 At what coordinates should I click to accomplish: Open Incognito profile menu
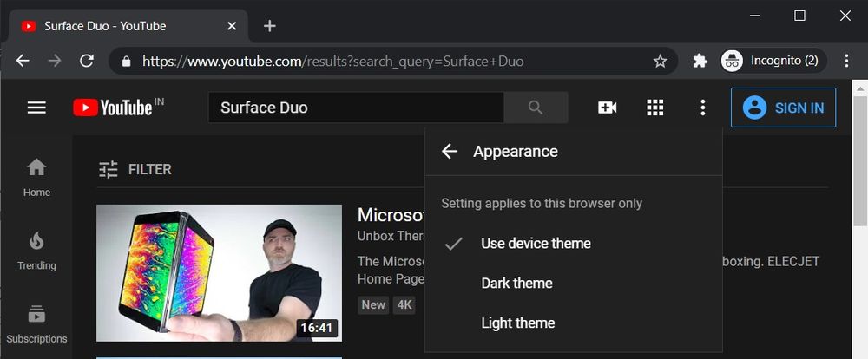[771, 61]
